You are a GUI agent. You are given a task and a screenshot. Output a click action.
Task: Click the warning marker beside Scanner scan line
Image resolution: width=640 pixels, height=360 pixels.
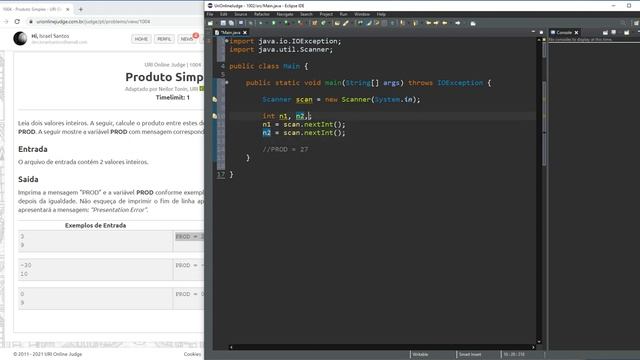tap(215, 99)
